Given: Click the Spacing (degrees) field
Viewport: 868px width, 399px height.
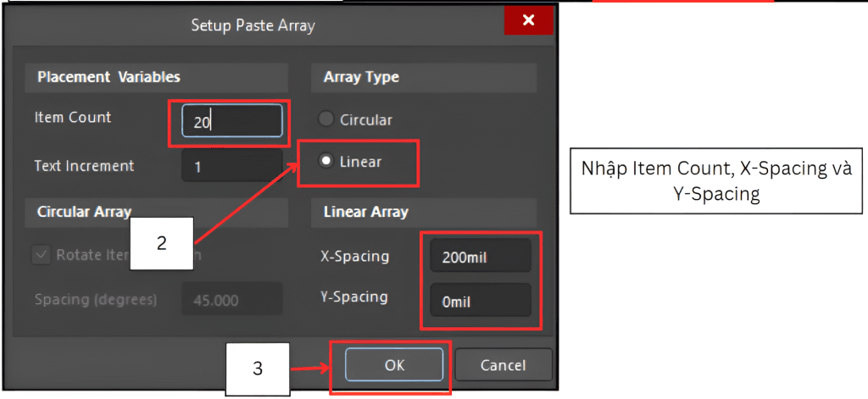Looking at the screenshot, I should click(x=231, y=300).
